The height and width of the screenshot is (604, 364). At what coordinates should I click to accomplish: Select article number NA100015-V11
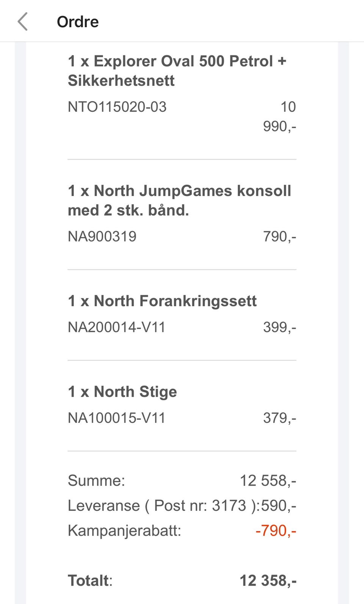tap(116, 418)
